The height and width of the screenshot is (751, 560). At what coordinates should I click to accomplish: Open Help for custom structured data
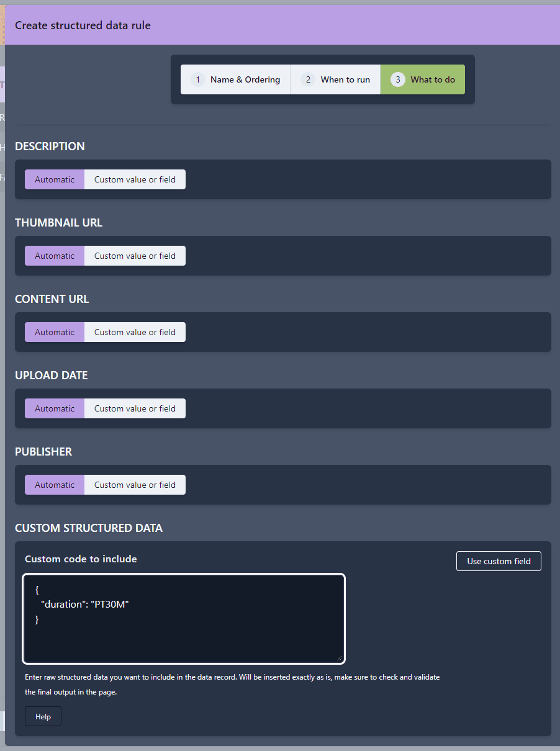click(43, 716)
